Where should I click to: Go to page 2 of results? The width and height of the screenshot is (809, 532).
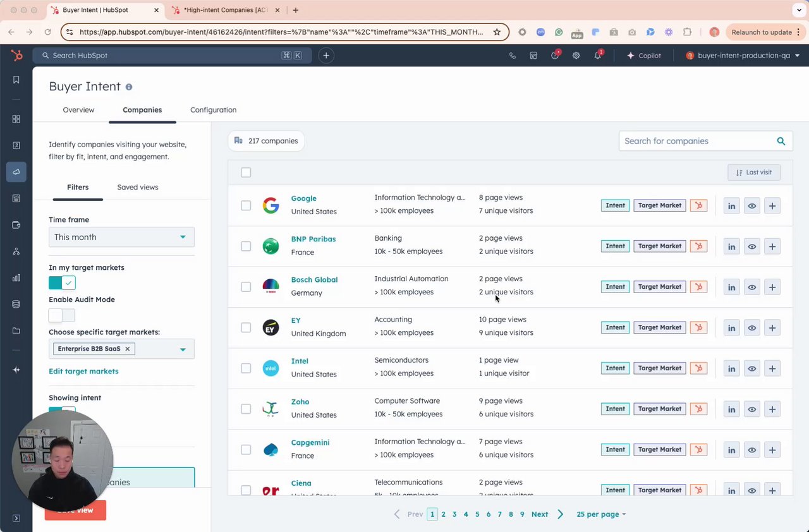point(443,514)
